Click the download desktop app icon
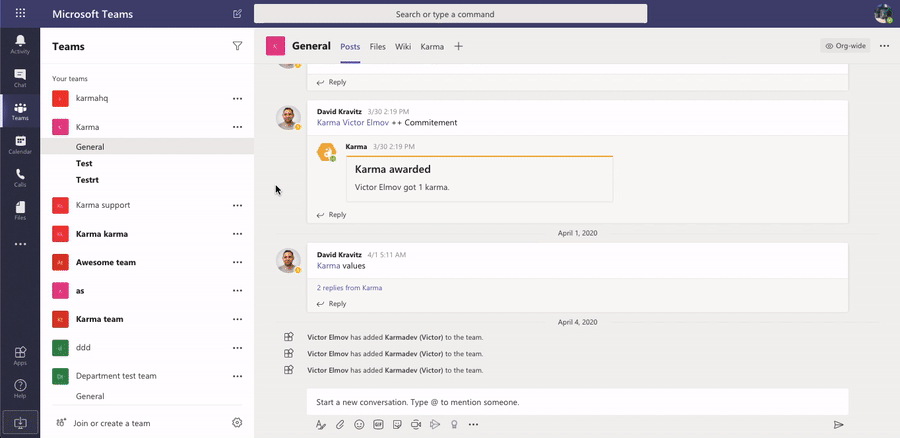 pos(20,422)
